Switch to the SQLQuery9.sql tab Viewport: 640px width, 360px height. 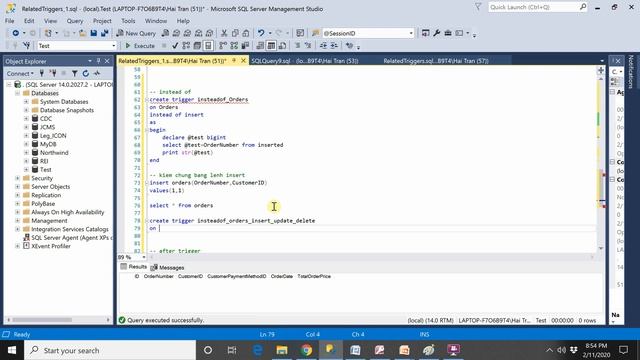coord(305,61)
